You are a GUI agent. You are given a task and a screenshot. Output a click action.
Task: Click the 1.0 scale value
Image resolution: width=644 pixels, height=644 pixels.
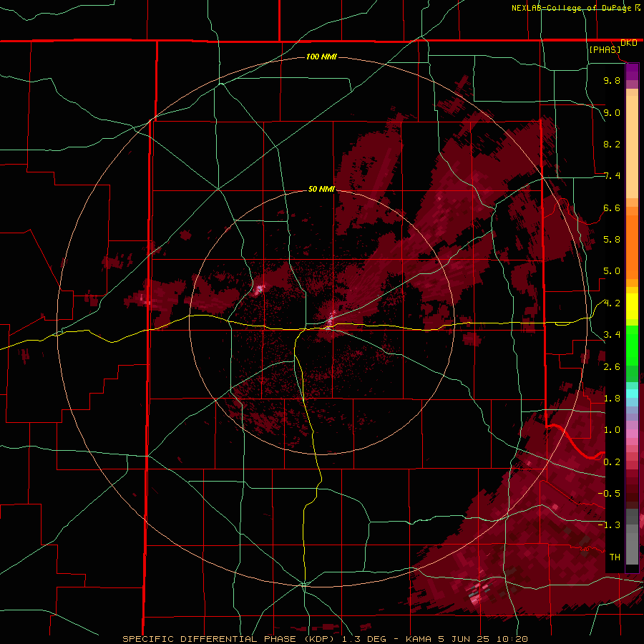(612, 430)
